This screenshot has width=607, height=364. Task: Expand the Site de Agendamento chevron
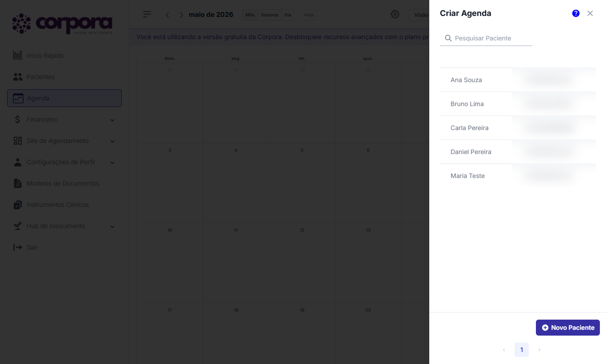112,141
